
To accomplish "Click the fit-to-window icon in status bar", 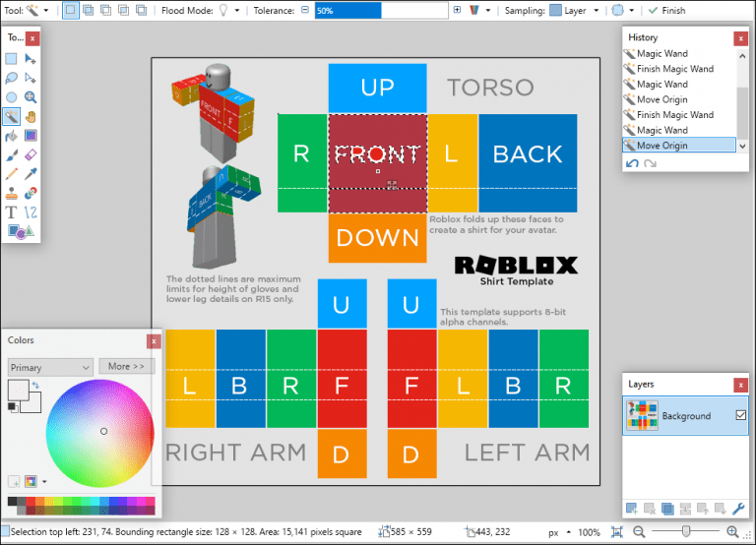I will (616, 532).
